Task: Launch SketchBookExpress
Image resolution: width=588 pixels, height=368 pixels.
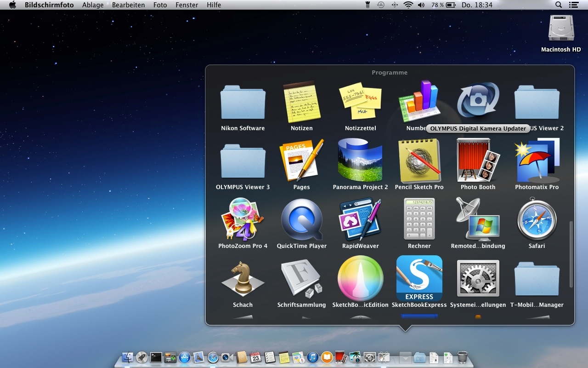Action: (x=419, y=278)
